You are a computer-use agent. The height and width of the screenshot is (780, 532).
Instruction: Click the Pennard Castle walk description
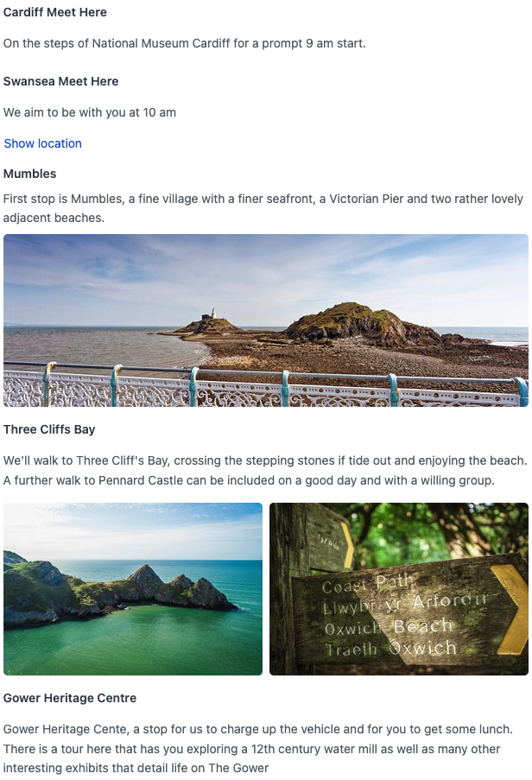pos(249,480)
